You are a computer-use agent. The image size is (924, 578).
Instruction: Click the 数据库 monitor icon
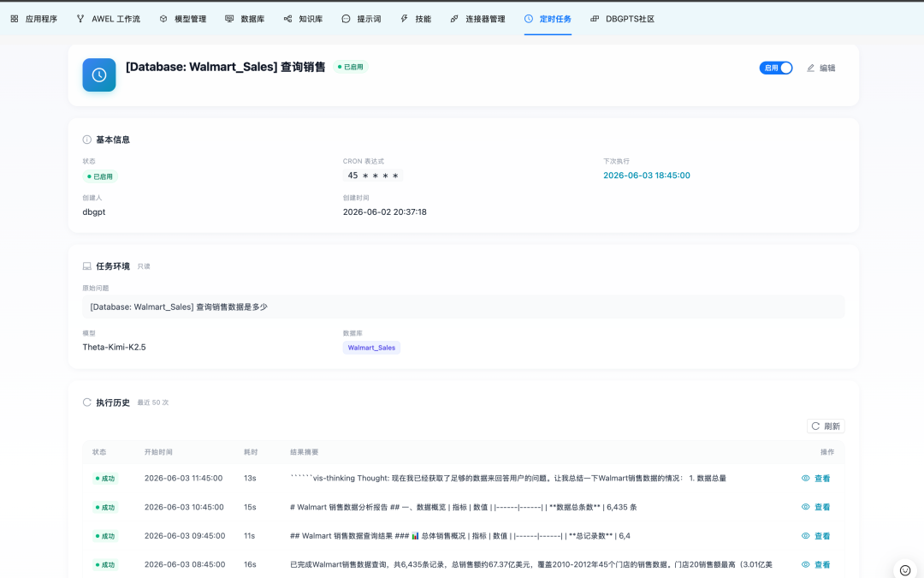(x=229, y=19)
